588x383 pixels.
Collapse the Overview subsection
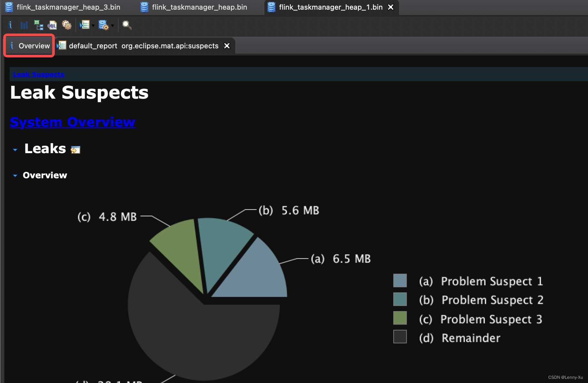pyautogui.click(x=15, y=176)
